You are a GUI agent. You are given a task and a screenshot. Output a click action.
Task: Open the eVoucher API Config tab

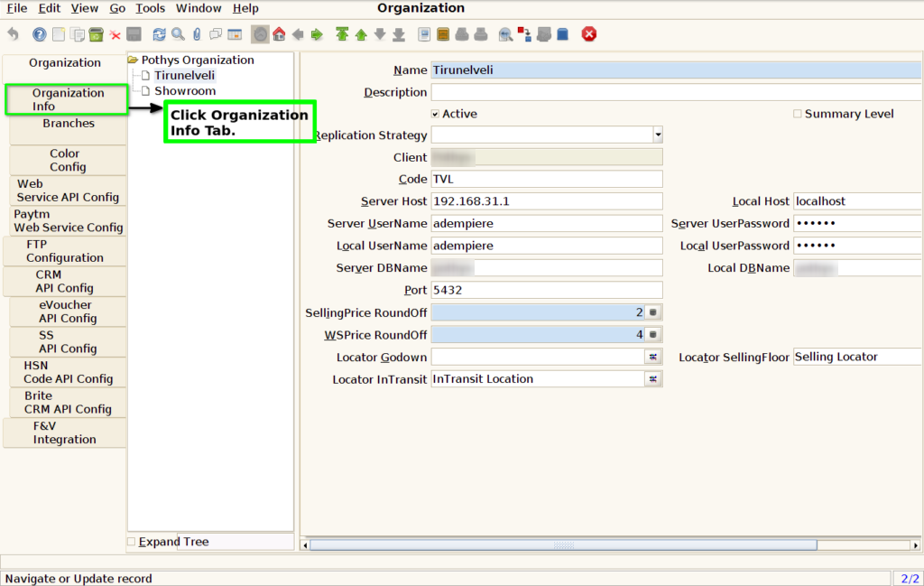[68, 312]
